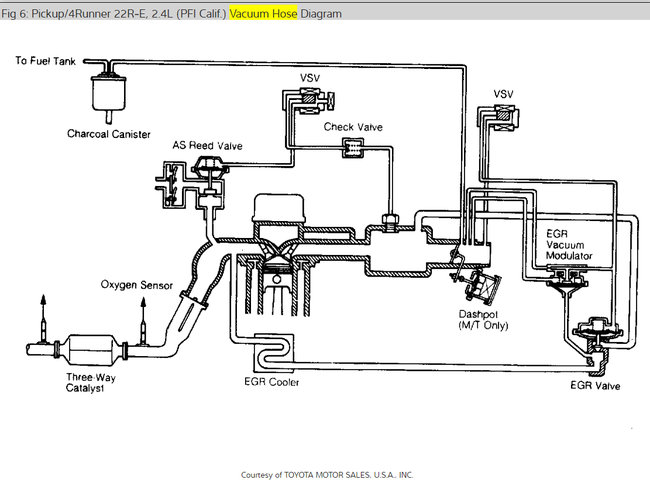This screenshot has height=483, width=650.
Task: Click the 'Charcoal Canister' label
Action: click(x=109, y=134)
